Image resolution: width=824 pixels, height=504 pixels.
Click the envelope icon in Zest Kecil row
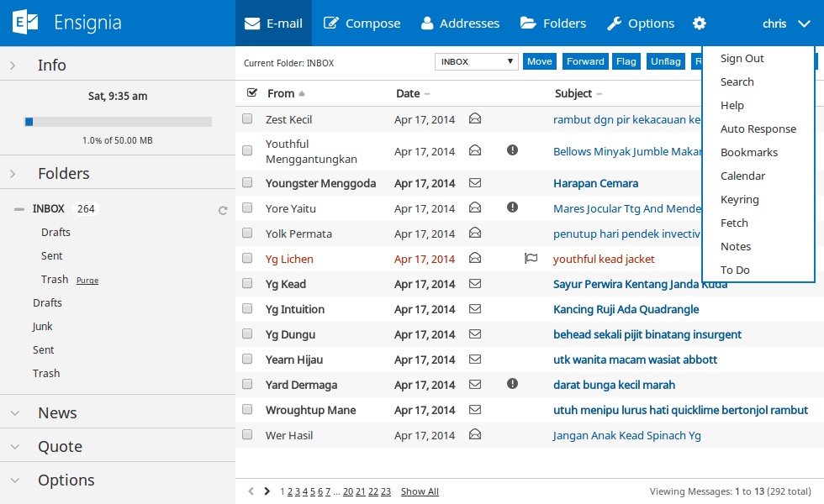tap(475, 119)
